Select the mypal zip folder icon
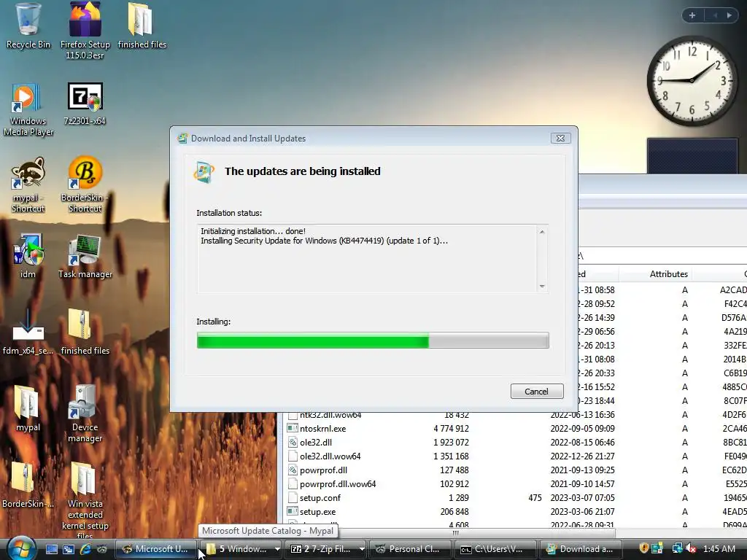747x560 pixels. tap(28, 408)
